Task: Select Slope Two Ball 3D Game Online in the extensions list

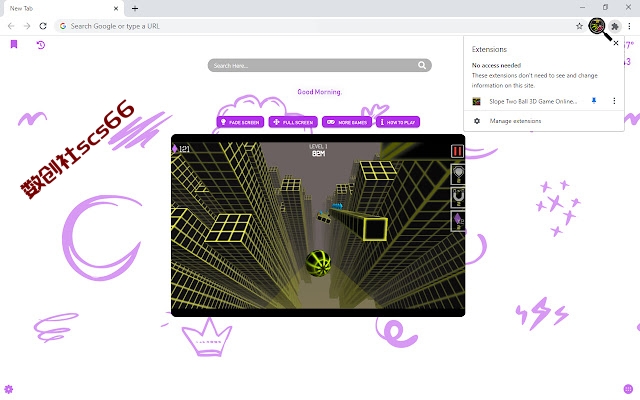Action: click(533, 101)
